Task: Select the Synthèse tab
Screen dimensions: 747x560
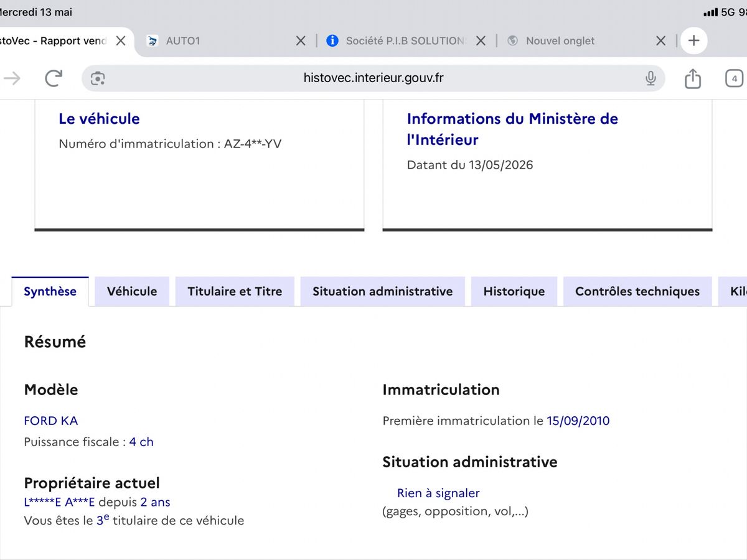Action: click(50, 291)
